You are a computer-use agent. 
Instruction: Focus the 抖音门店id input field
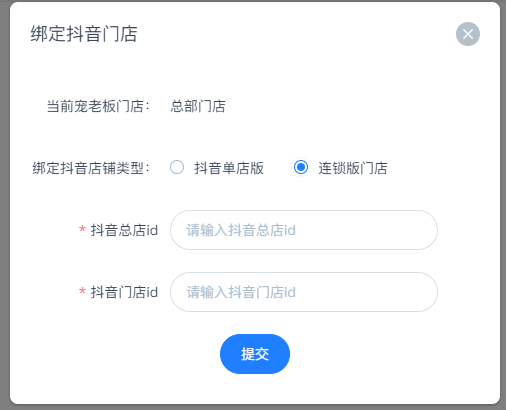point(304,292)
